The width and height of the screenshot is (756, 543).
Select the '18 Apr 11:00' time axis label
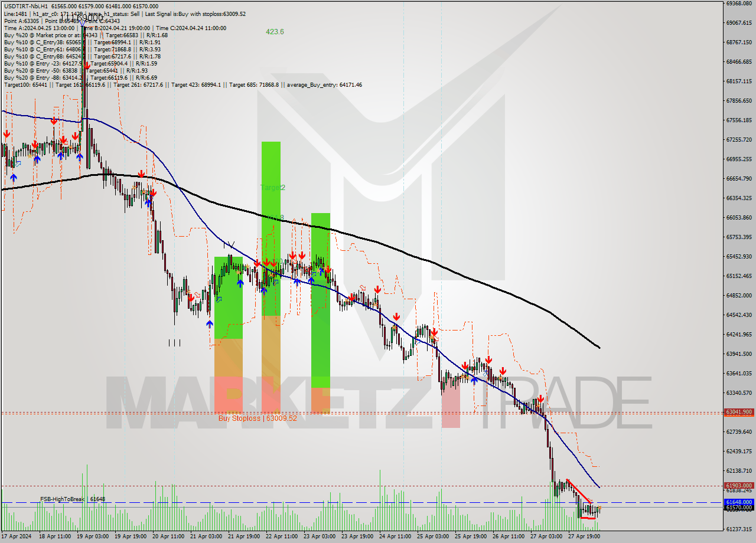54,537
